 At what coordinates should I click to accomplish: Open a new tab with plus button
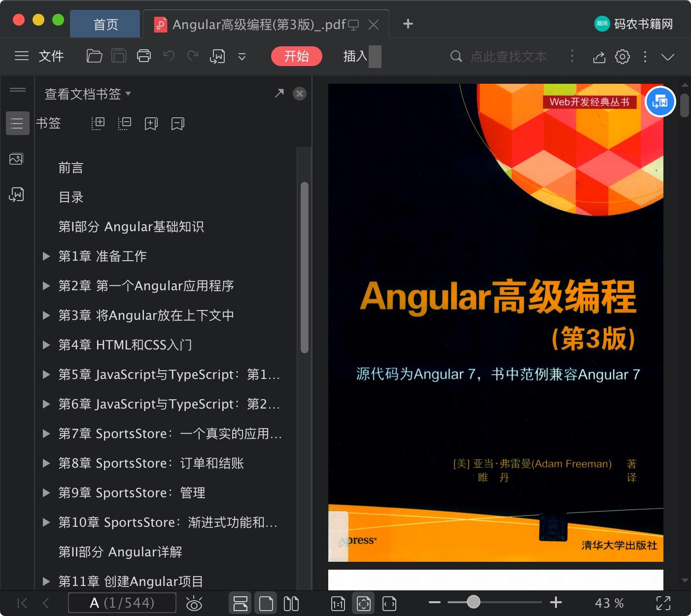point(408,24)
